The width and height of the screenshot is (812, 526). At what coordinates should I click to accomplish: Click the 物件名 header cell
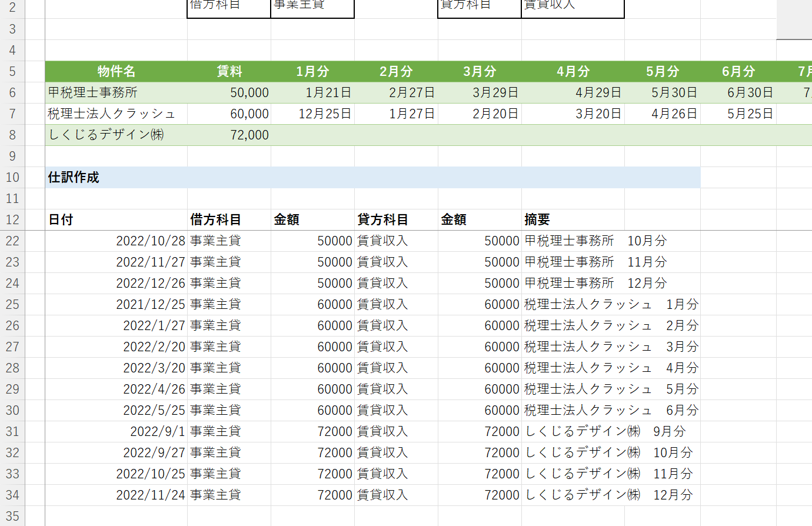(x=116, y=72)
